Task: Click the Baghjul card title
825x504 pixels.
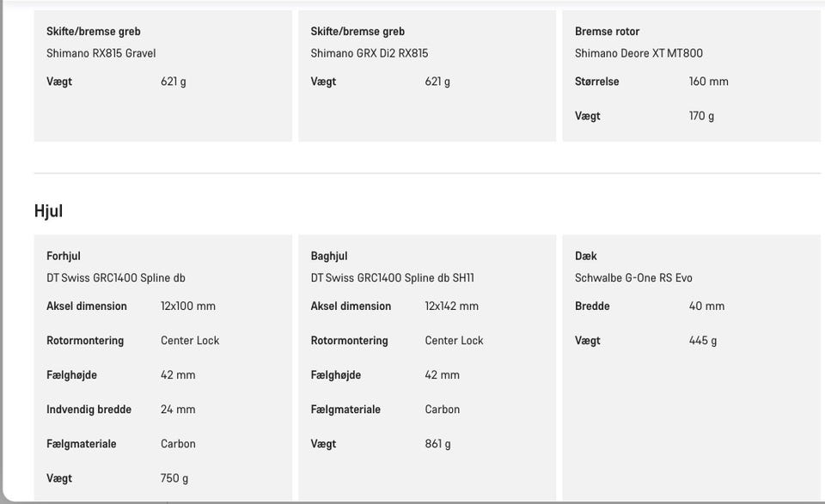Action: click(x=329, y=256)
